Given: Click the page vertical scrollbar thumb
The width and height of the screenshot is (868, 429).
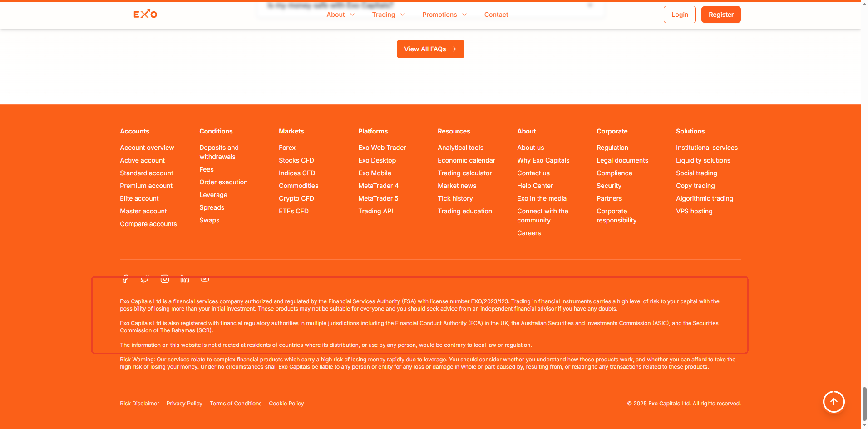Looking at the screenshot, I should [x=864, y=404].
